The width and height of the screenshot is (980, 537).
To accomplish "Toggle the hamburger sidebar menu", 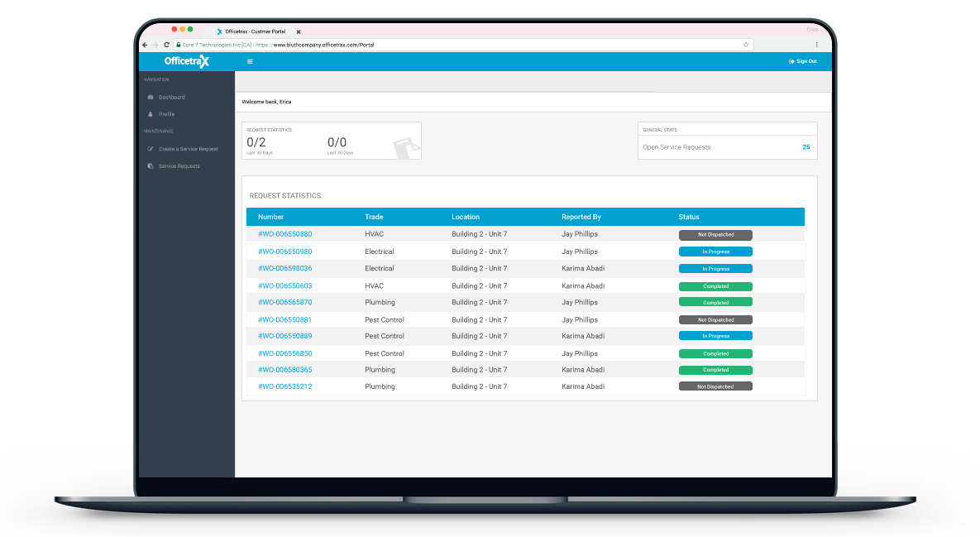I will 250,61.
